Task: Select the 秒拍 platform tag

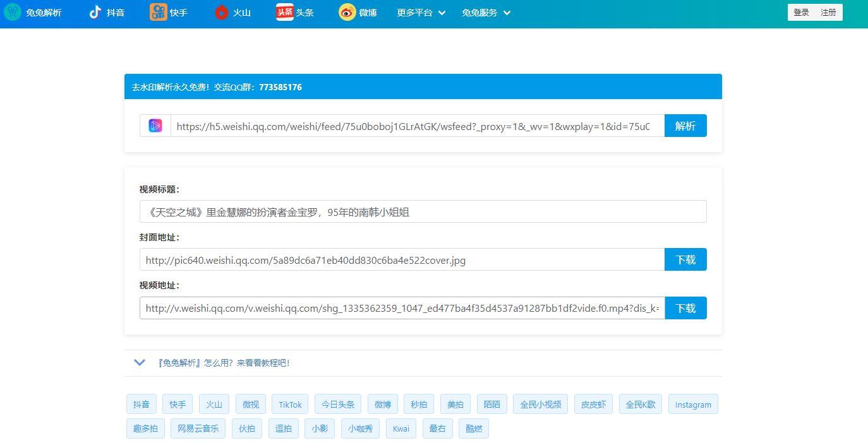Action: 419,405
